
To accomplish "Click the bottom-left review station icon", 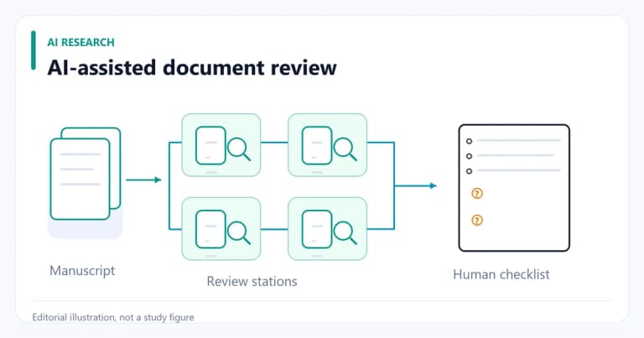I will click(221, 229).
